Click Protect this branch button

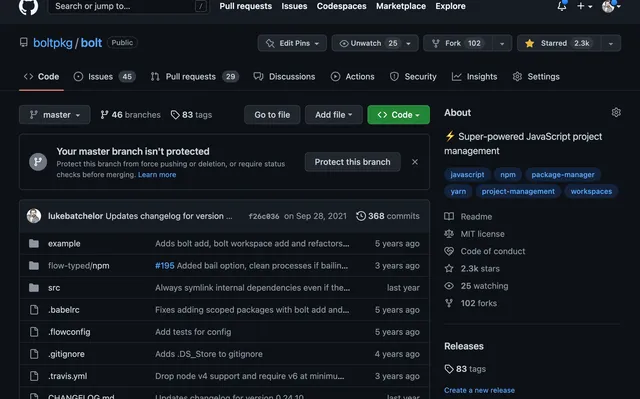point(353,162)
